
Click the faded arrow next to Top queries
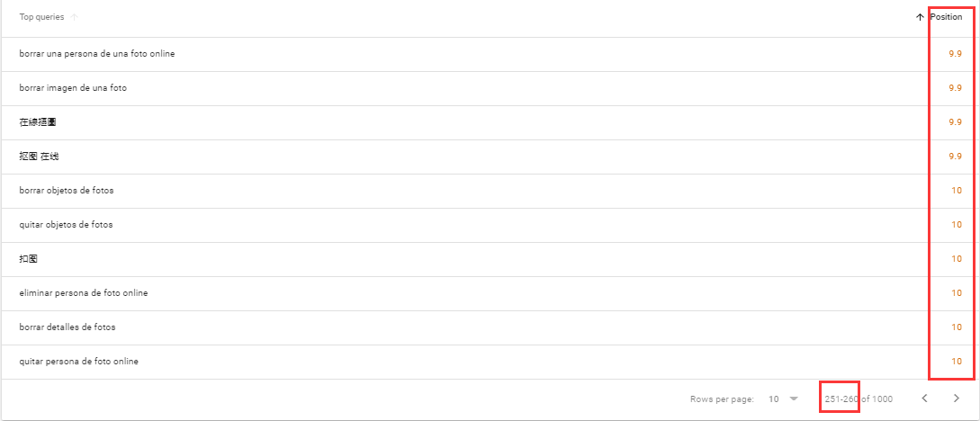pyautogui.click(x=74, y=17)
